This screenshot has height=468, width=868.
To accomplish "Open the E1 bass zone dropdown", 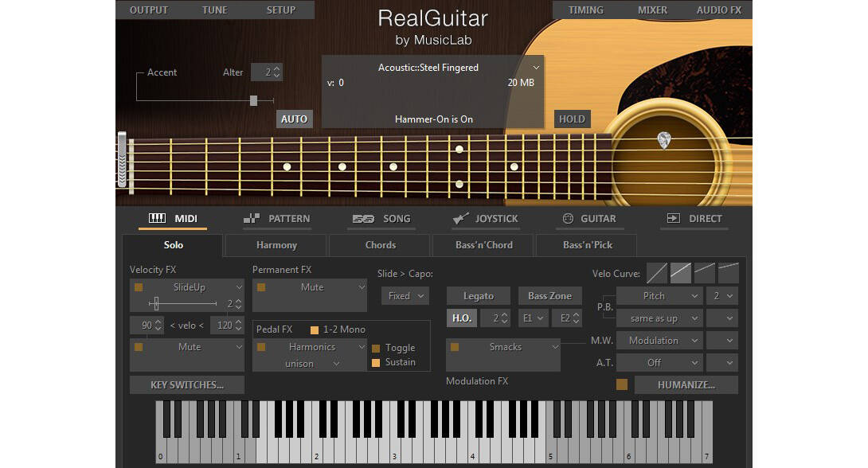I will click(533, 318).
